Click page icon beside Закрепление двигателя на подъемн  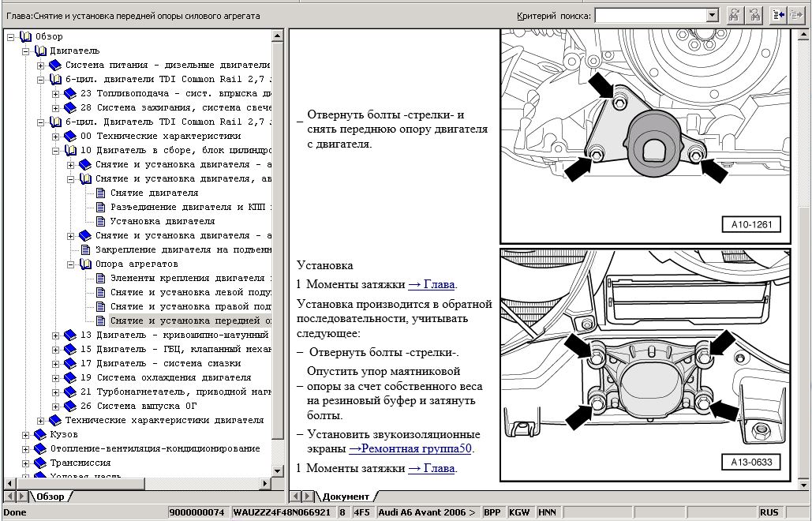click(86, 249)
